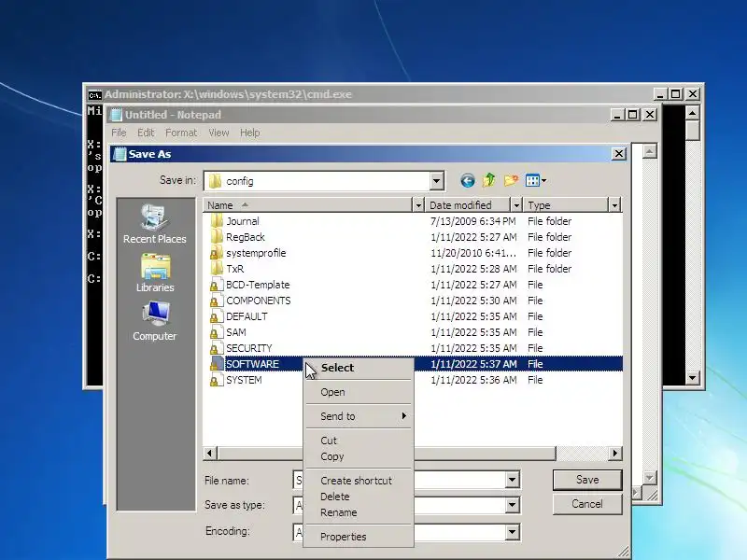Viewport: 747px width, 560px height.
Task: Select the BCD-Template file name
Action: tap(258, 285)
